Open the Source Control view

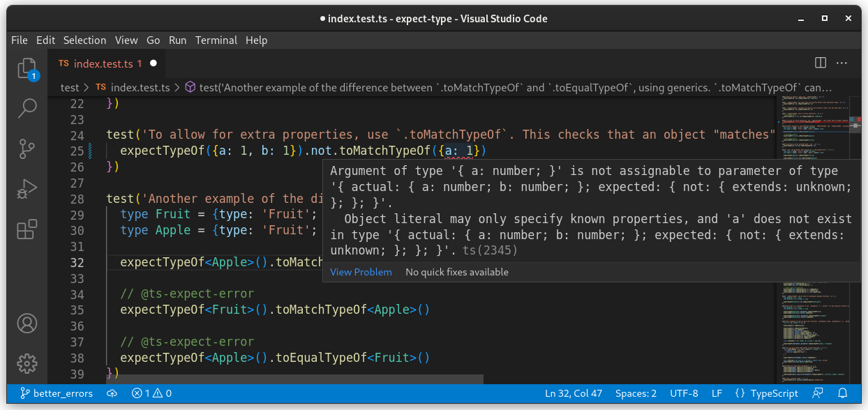click(x=27, y=149)
